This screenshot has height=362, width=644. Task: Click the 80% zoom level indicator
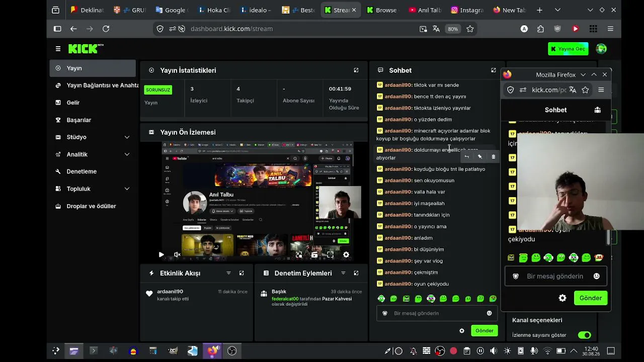coord(453,29)
